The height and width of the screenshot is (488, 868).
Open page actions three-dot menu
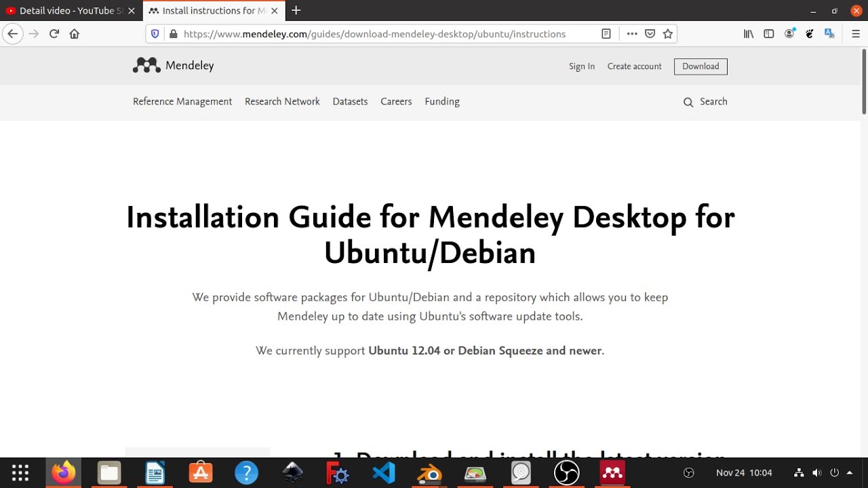[x=632, y=34]
